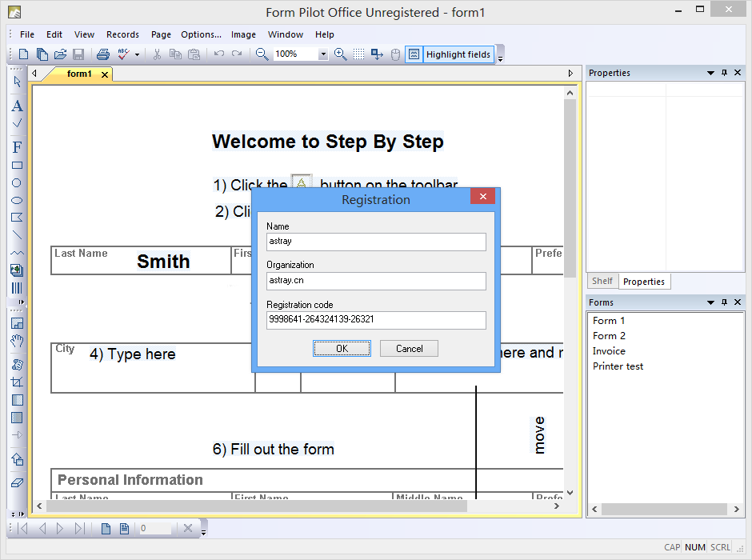Image resolution: width=752 pixels, height=560 pixels.
Task: Open the Edit menu
Action: 54,34
